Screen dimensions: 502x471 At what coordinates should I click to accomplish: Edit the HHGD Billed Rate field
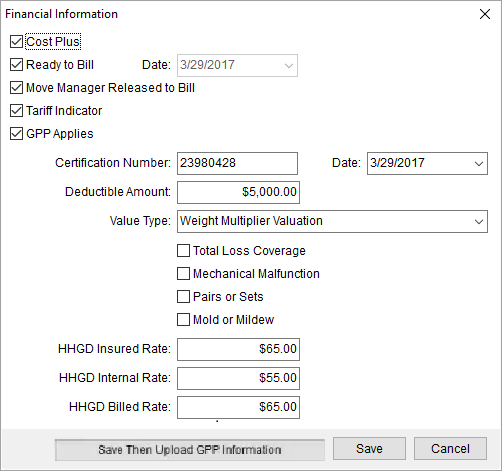tap(238, 407)
